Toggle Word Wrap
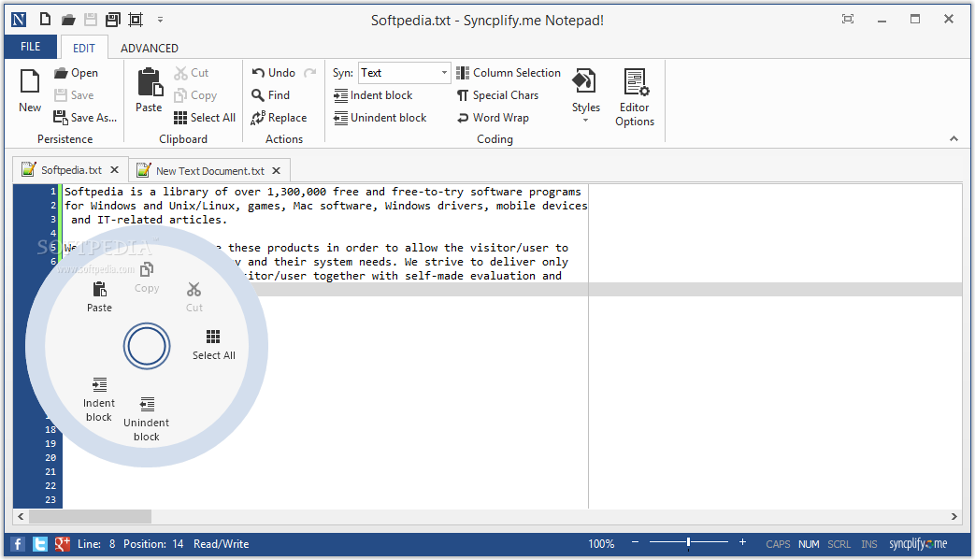 coord(493,118)
